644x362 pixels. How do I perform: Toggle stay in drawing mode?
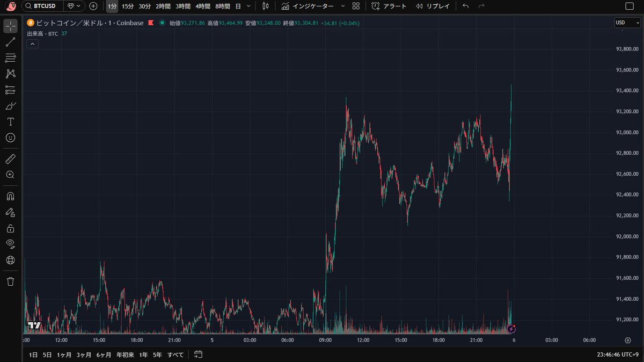(10, 212)
